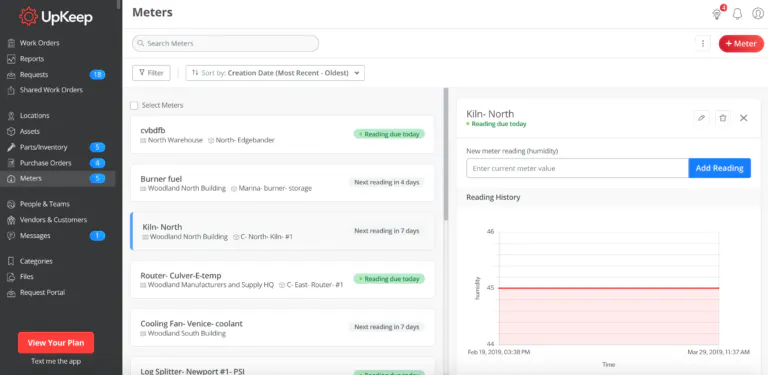Click the Reading History heading

pyautogui.click(x=493, y=197)
